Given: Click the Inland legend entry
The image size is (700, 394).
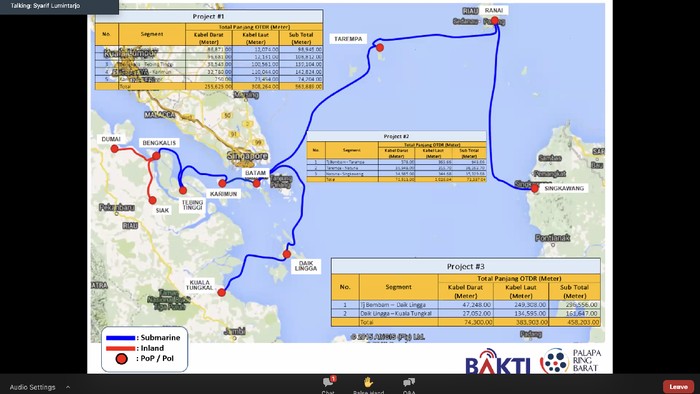Looking at the screenshot, I should pyautogui.click(x=135, y=348).
